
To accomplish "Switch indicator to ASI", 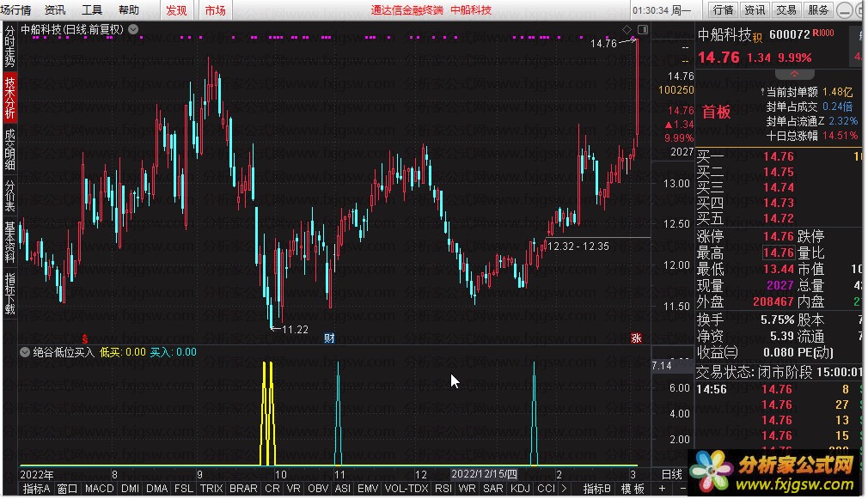I will click(x=343, y=489).
